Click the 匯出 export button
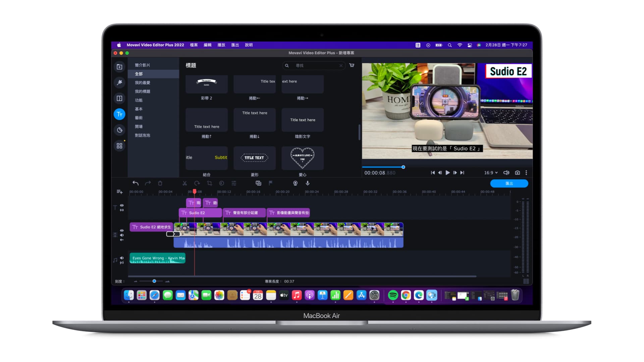The height and width of the screenshot is (362, 644). coord(509,183)
